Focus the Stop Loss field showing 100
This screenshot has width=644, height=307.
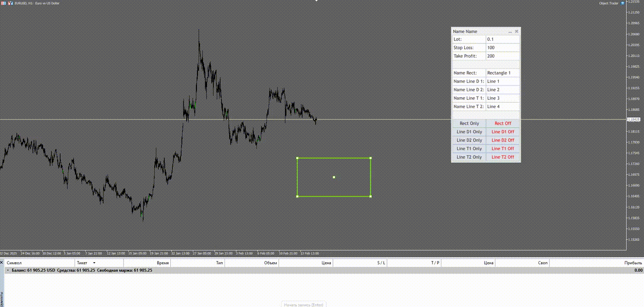point(503,48)
